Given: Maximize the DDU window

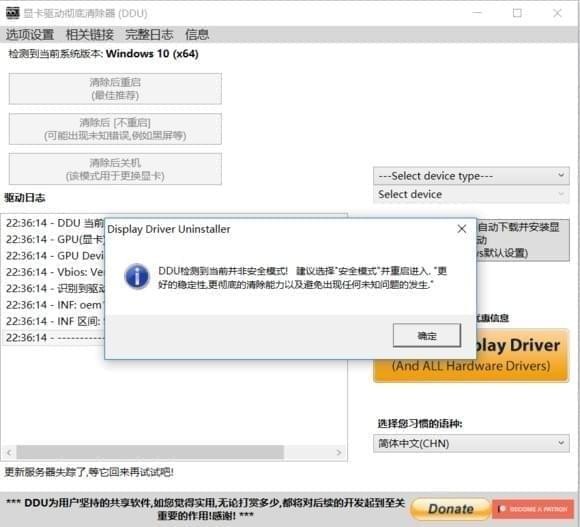Looking at the screenshot, I should point(517,13).
